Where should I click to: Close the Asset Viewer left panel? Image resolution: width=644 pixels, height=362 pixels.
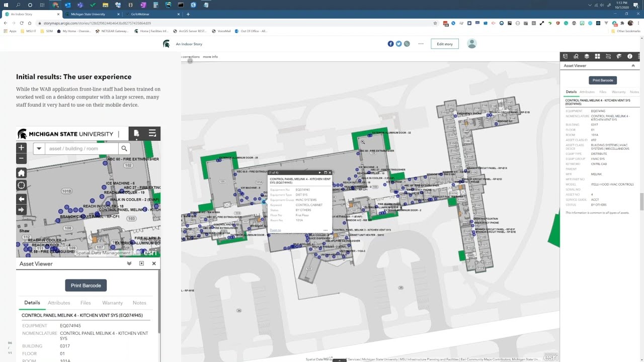click(x=154, y=263)
